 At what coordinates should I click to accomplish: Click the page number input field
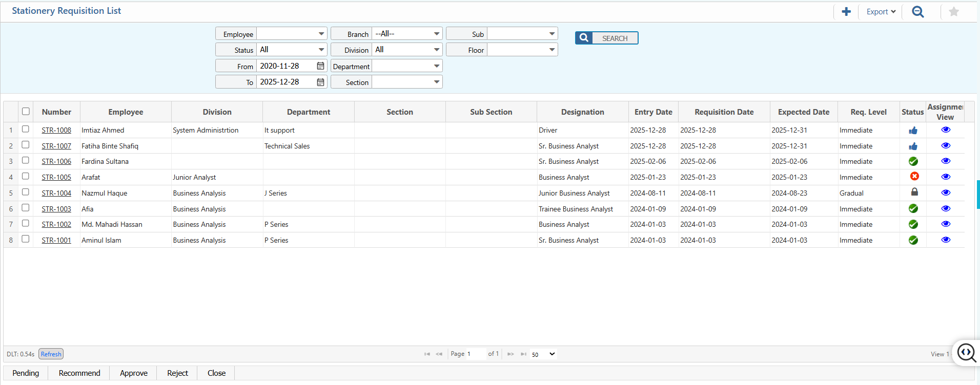point(475,354)
